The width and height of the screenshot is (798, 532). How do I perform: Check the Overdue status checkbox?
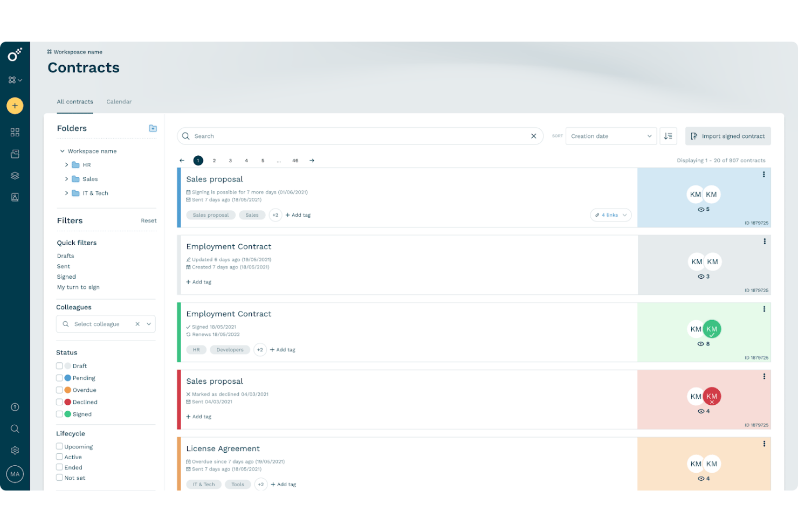click(59, 390)
